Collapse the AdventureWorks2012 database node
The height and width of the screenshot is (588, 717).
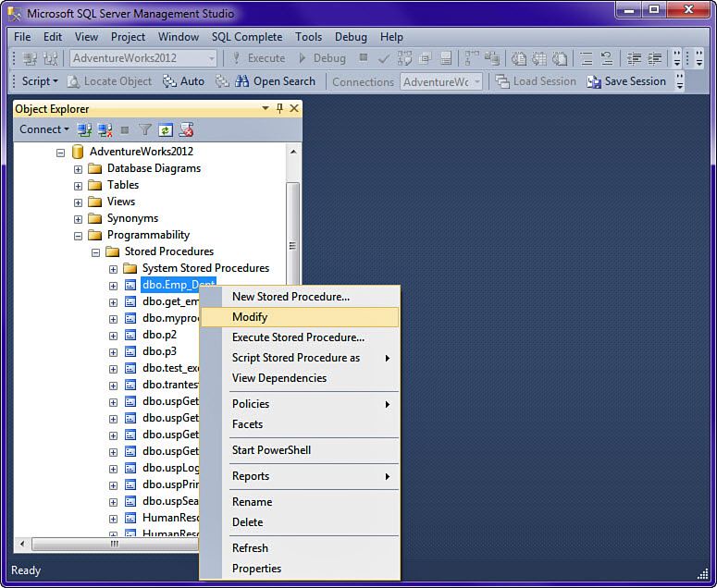click(61, 152)
